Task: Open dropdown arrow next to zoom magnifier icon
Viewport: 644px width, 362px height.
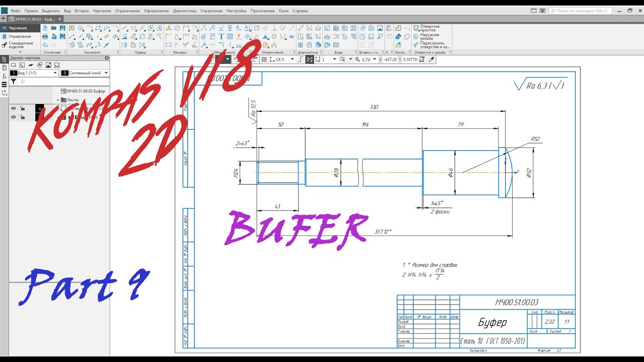Action: coord(351,59)
